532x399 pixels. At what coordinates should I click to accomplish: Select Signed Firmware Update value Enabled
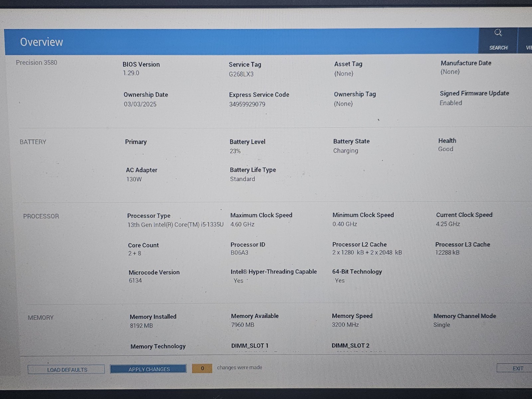(x=451, y=103)
